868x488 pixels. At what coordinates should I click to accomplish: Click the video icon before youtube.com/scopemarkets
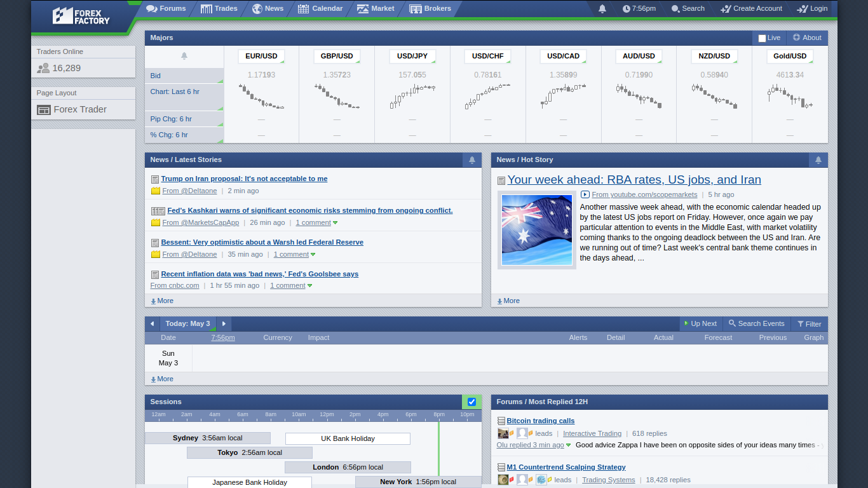585,195
